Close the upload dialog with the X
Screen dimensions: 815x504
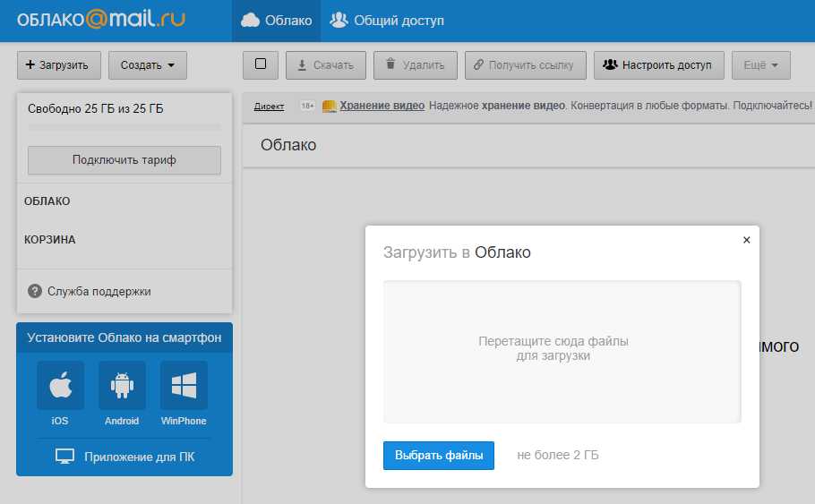point(746,240)
